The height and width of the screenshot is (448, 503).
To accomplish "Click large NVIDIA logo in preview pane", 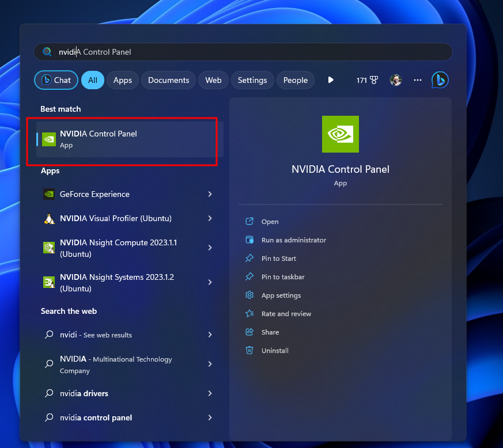I will coord(341,134).
